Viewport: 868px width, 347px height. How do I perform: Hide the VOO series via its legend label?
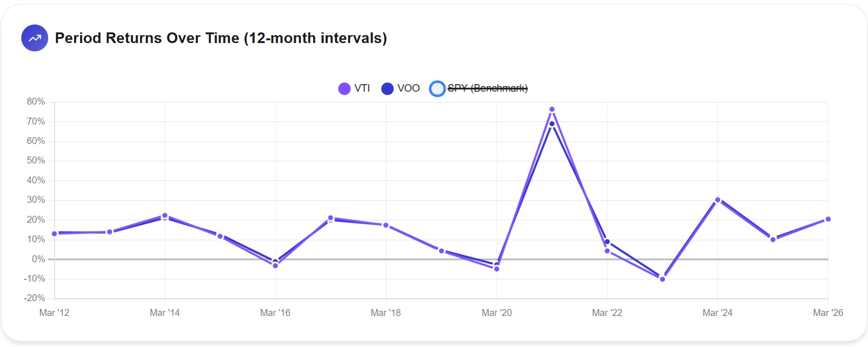point(408,88)
